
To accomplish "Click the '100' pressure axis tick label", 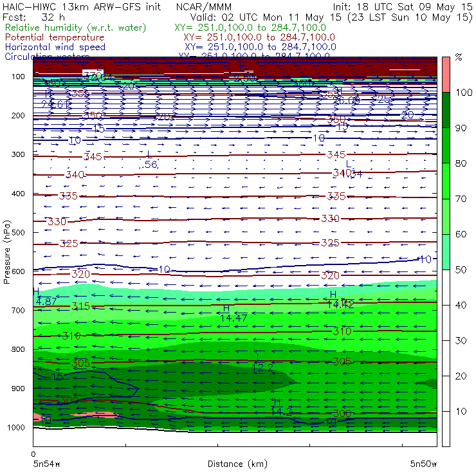I will pos(18,77).
